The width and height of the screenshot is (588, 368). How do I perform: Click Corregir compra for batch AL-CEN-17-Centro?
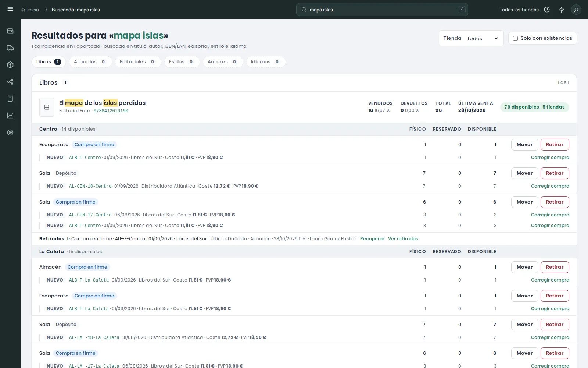550,215
